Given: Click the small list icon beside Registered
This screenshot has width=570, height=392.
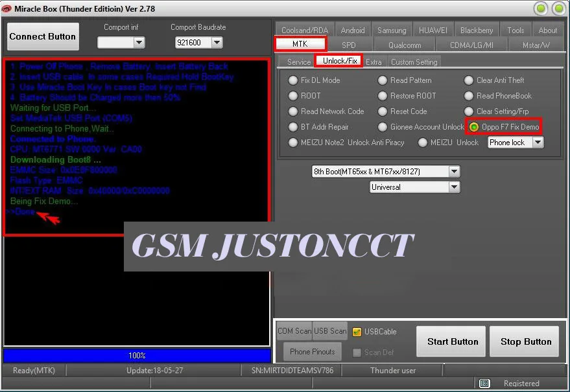Looking at the screenshot, I should click(484, 383).
